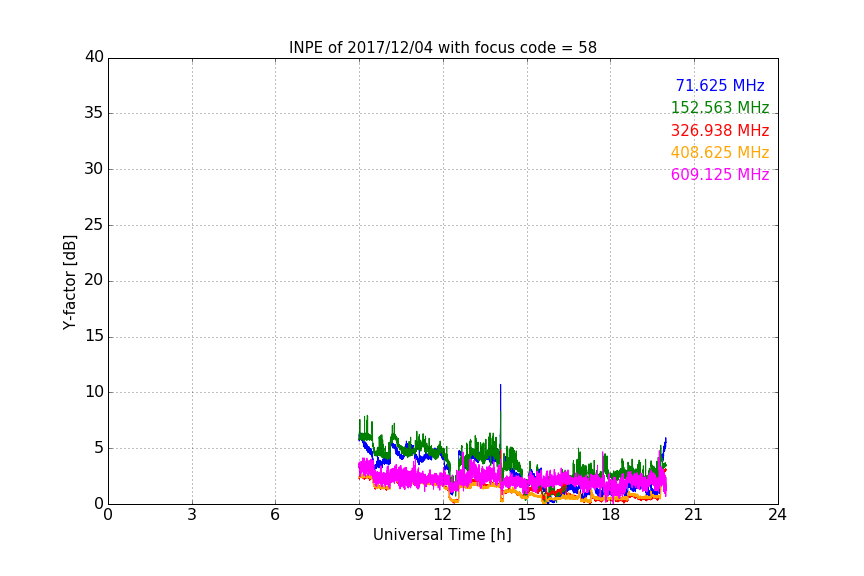Click the x-axis tick label 12
864x576 pixels.
(443, 515)
